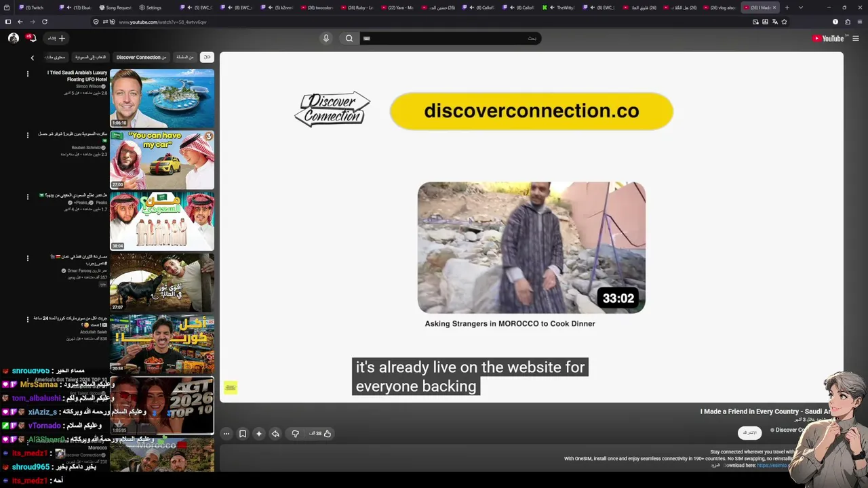Open options menu for the UFO Hotel video
The width and height of the screenshot is (868, 488).
point(28,73)
